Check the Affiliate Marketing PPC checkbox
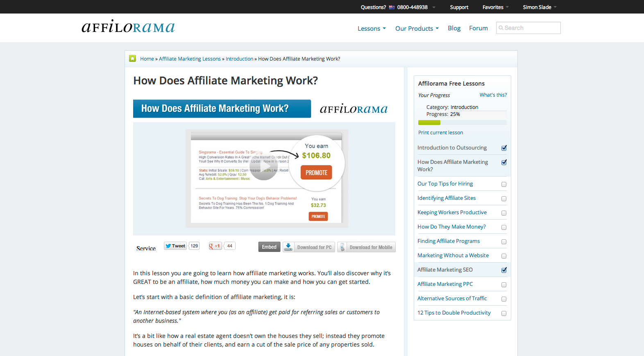This screenshot has width=644, height=356. tap(504, 285)
